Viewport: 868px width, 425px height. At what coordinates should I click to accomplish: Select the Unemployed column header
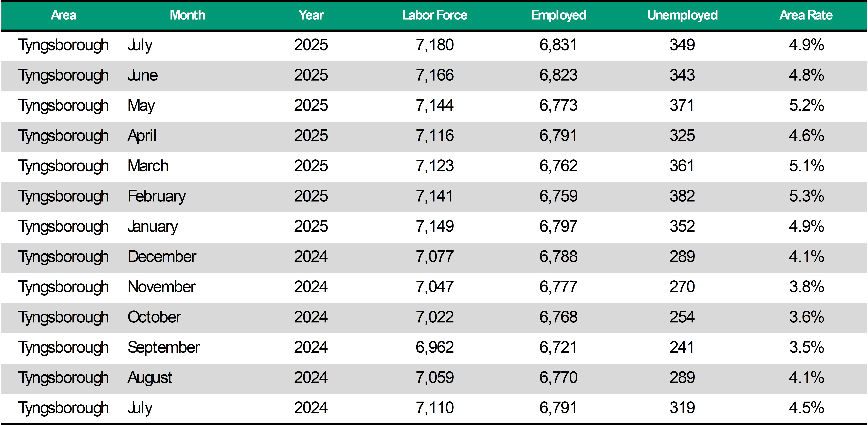[682, 15]
